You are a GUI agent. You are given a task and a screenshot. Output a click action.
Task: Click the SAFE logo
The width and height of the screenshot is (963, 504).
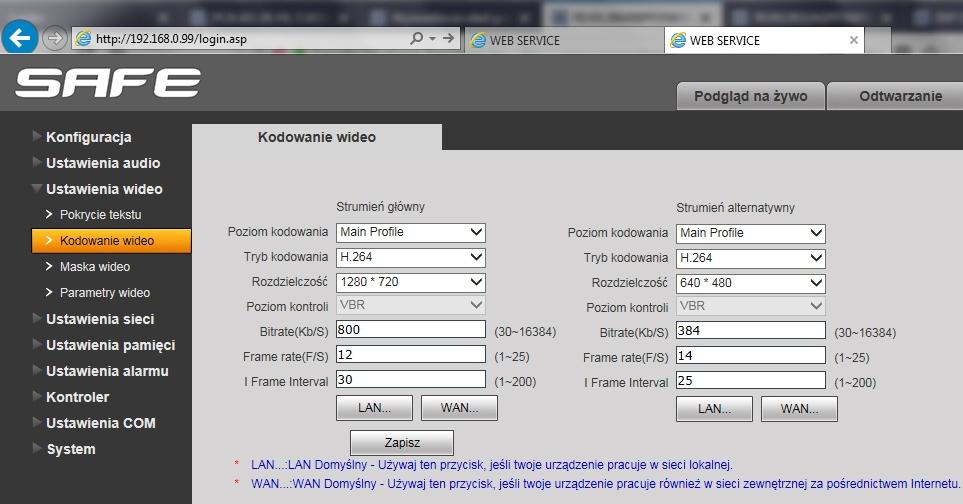tap(108, 83)
